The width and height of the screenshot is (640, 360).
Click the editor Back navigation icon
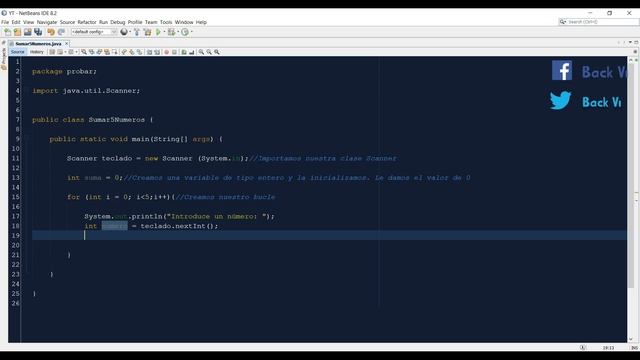(60, 52)
